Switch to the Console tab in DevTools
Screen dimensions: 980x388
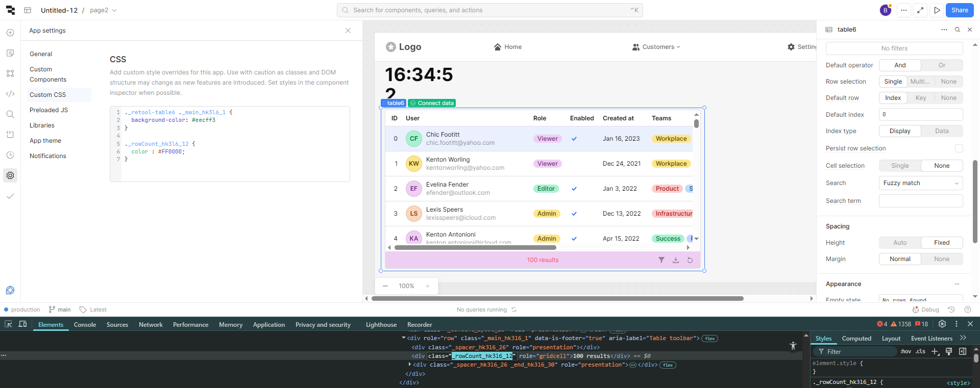pyautogui.click(x=85, y=325)
